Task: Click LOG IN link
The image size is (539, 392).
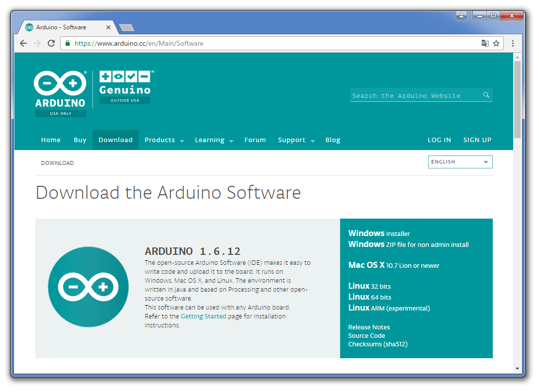Action: pos(440,140)
